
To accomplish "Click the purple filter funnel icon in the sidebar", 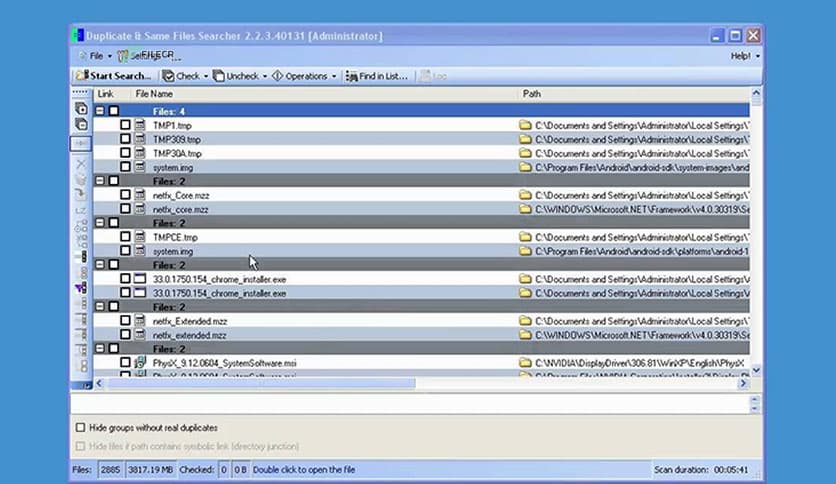I will point(81,288).
